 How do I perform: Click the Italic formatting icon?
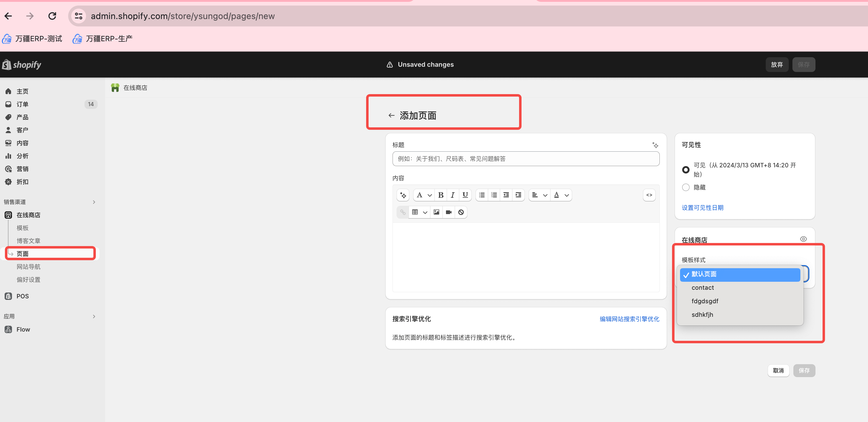tap(452, 195)
